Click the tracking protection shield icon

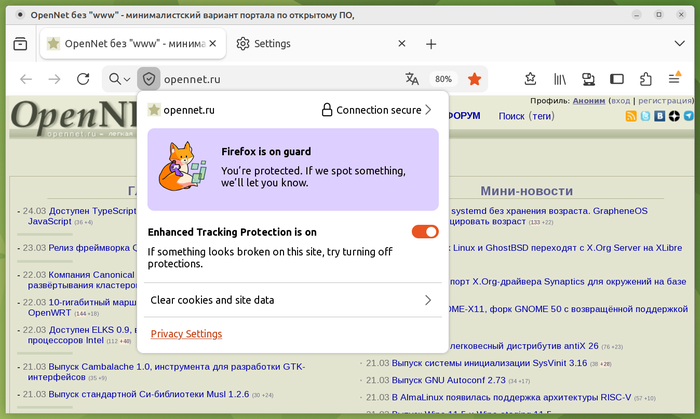point(148,79)
